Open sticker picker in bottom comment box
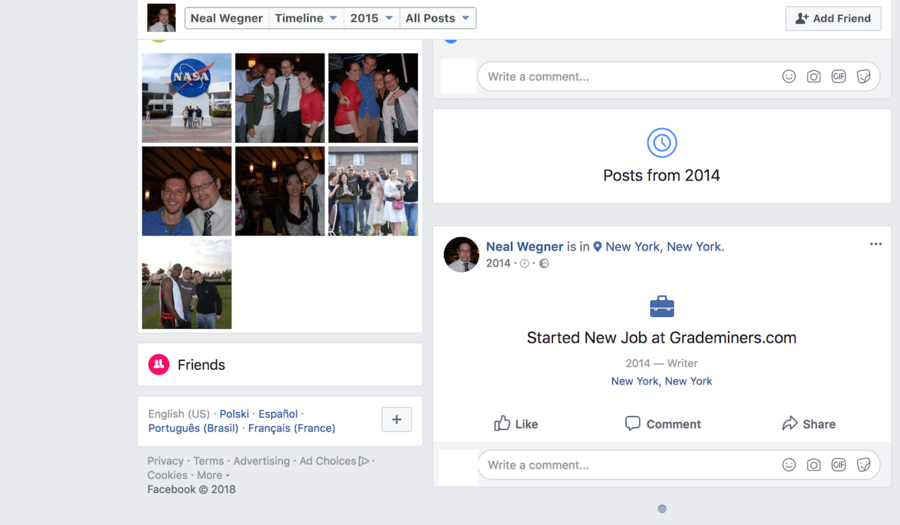 (x=863, y=465)
